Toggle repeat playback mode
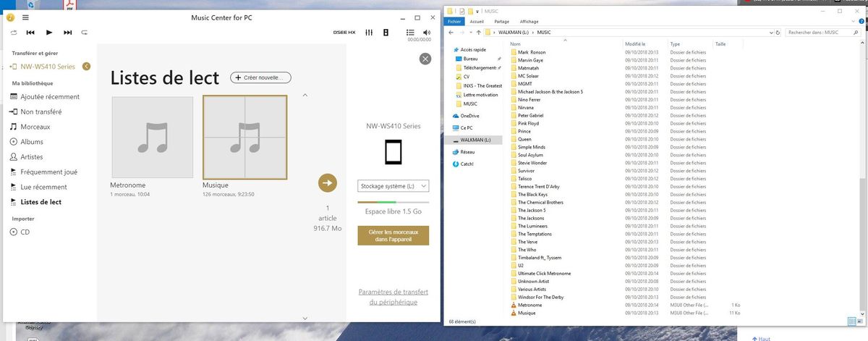This screenshot has height=341, width=868. [x=85, y=33]
